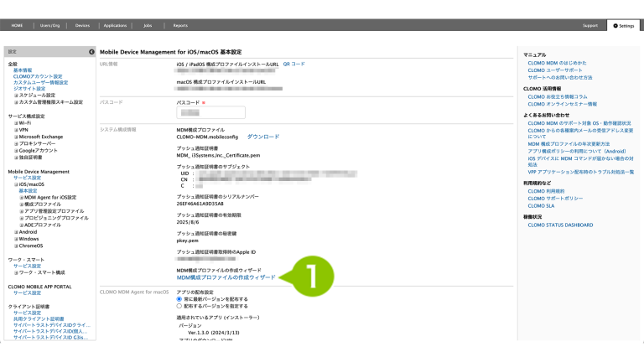Select '常に最新バージョンを配布する' radio option
Viewport: 644px width, 362px height.
pos(179,298)
